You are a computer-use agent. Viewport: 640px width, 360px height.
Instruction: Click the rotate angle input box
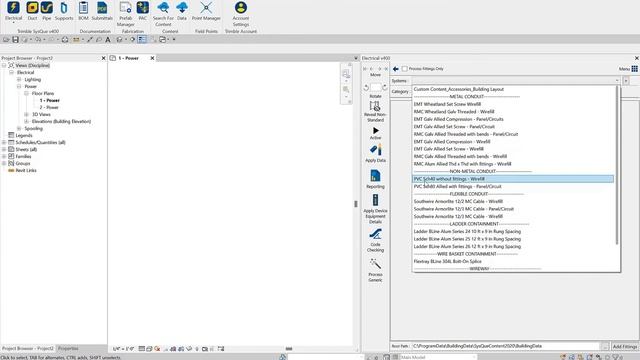coord(376,87)
